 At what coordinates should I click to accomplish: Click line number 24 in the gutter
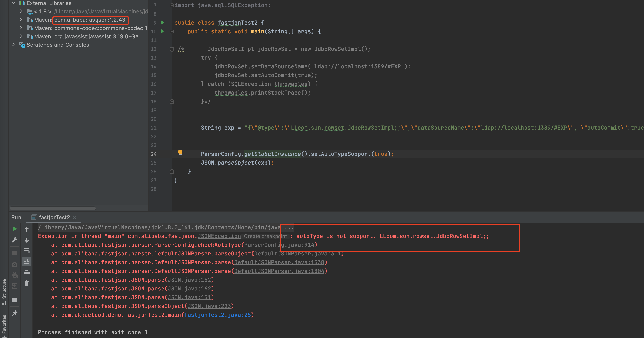pyautogui.click(x=153, y=154)
